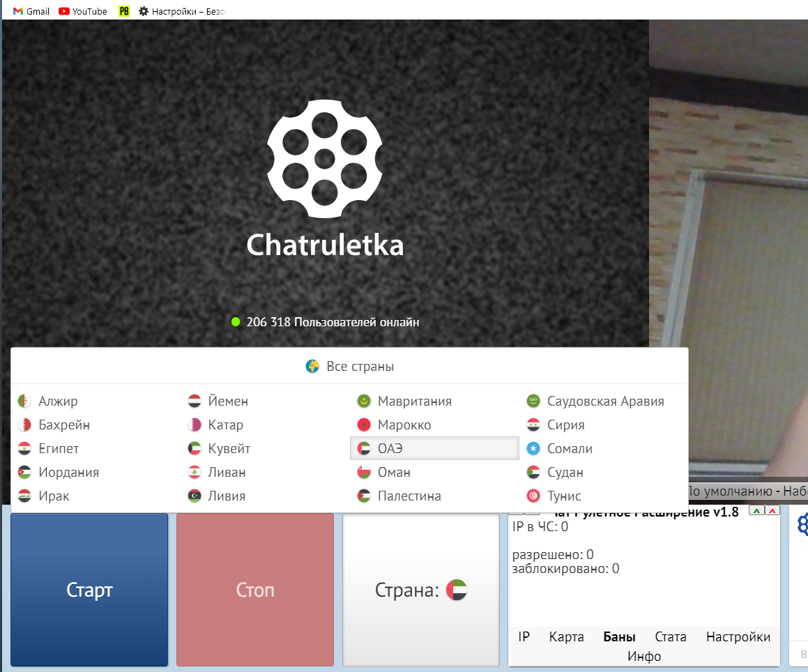Select the Мавритания flag icon
The image size is (808, 672).
coord(364,401)
